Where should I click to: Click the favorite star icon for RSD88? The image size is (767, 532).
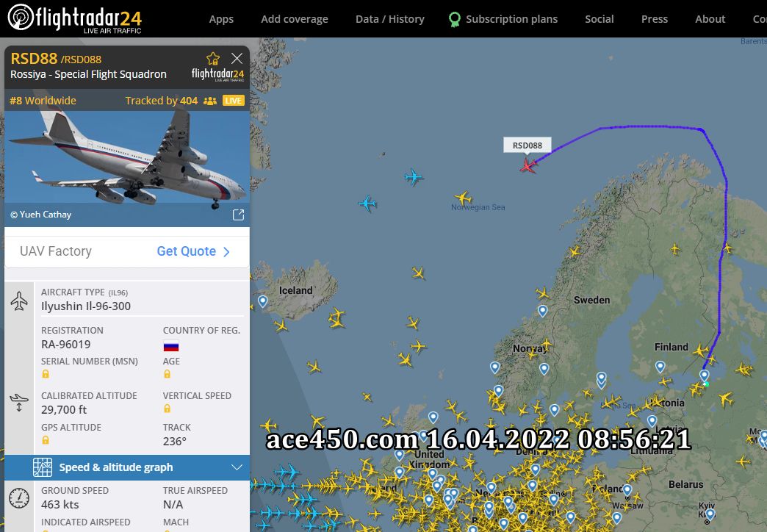tap(213, 59)
